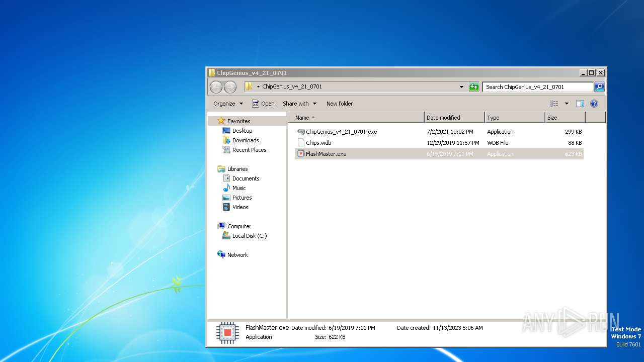Click the green refresh button

(x=474, y=87)
